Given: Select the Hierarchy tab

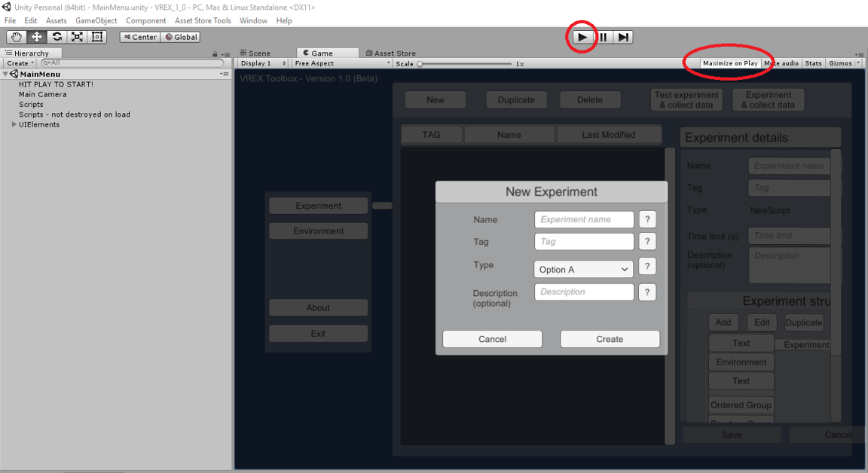Looking at the screenshot, I should click(x=31, y=53).
